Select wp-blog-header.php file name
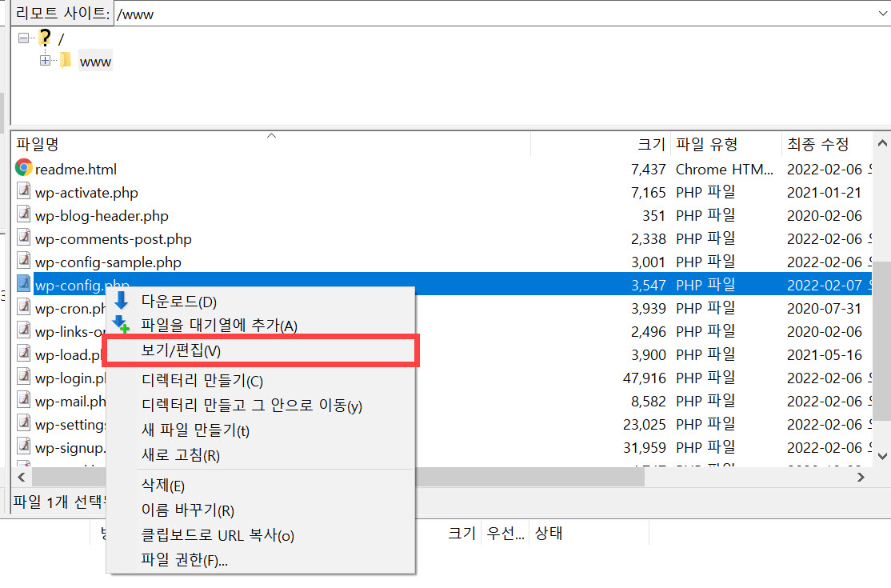The width and height of the screenshot is (891, 588). 102,216
